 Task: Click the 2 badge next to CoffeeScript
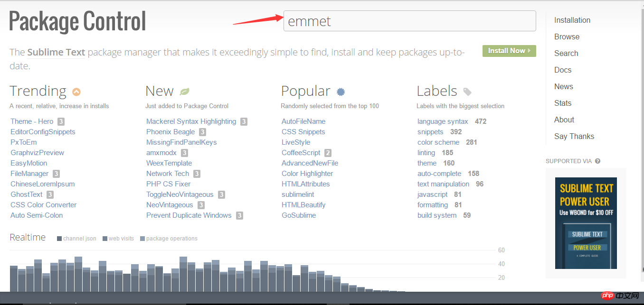pyautogui.click(x=328, y=153)
